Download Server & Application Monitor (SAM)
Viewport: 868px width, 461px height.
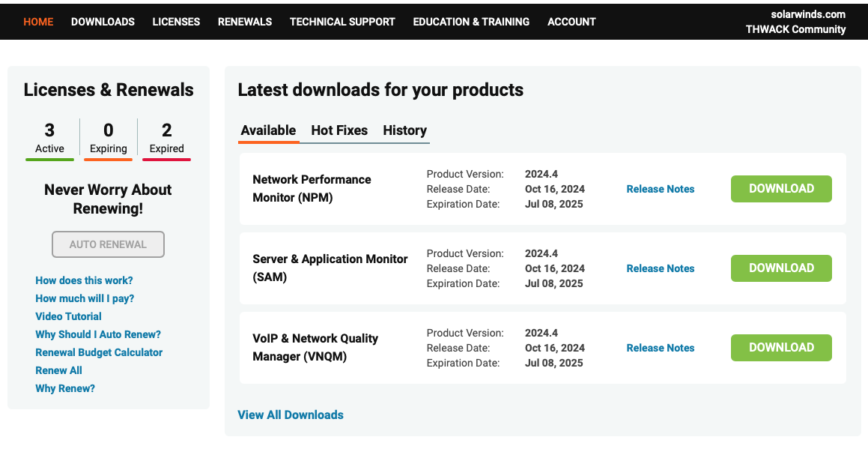[x=781, y=268]
